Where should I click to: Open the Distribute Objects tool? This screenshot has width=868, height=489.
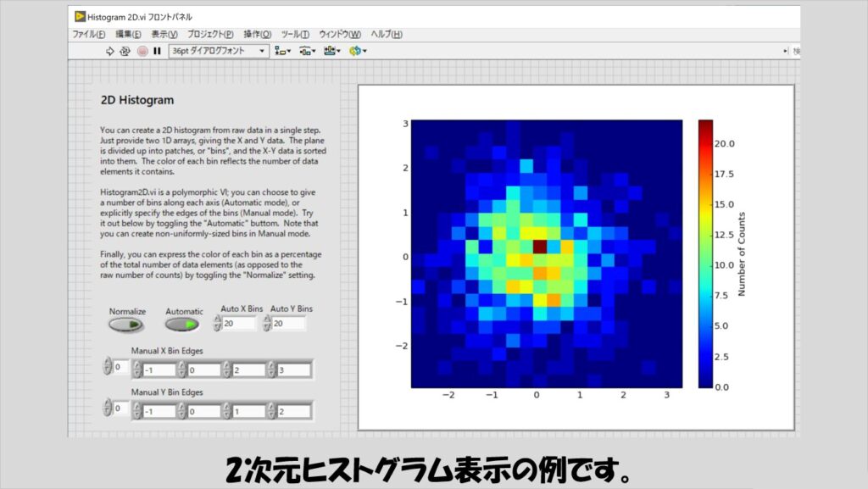(306, 51)
